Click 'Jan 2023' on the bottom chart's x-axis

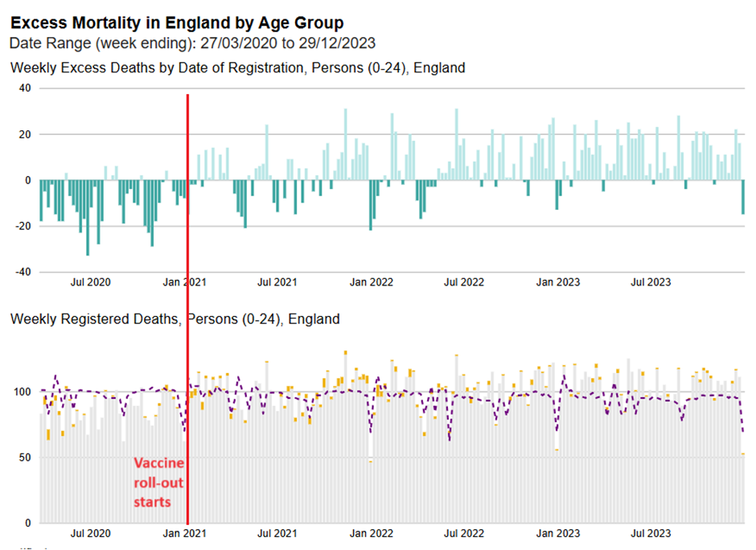tap(557, 533)
